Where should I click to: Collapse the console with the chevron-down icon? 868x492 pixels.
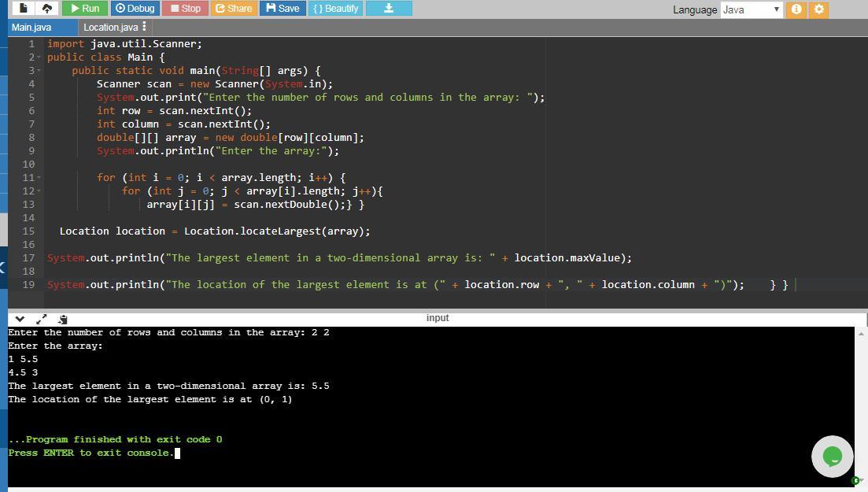(x=20, y=319)
